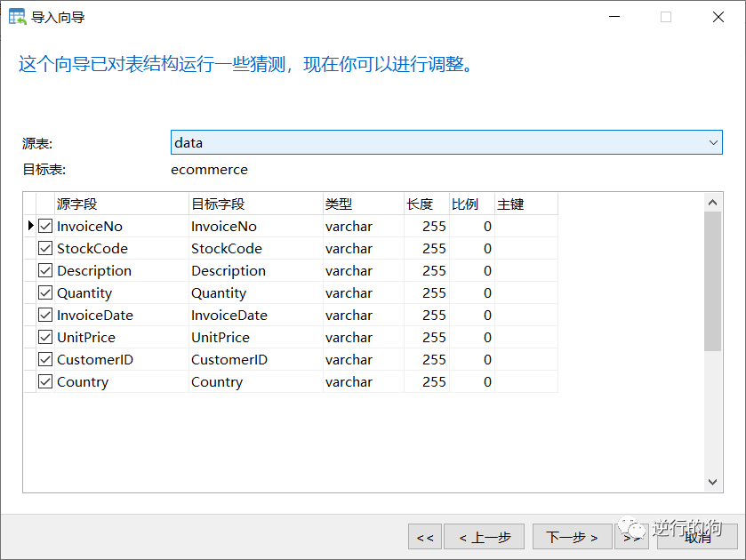This screenshot has height=560, width=746.
Task: Click the 比例 column header
Action: [472, 204]
